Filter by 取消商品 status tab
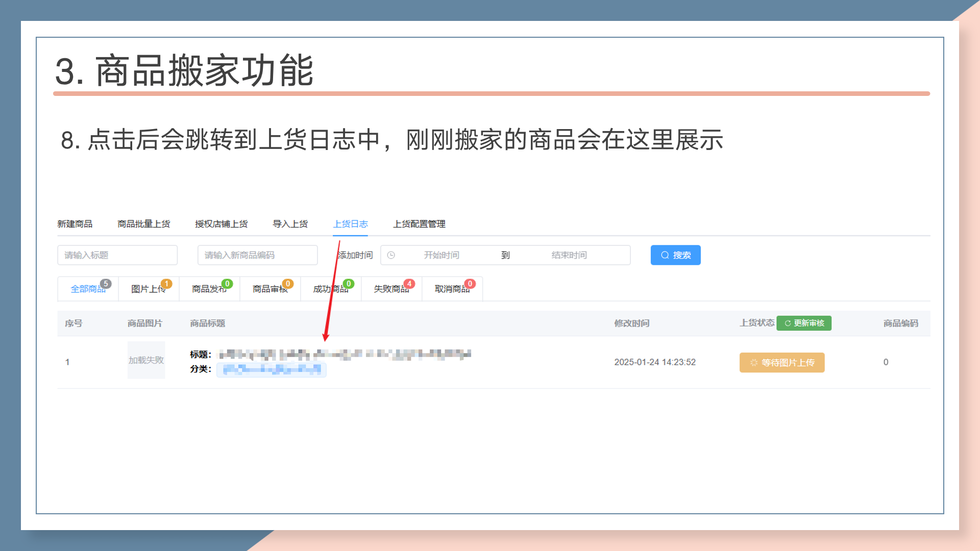The height and width of the screenshot is (551, 980). point(452,289)
